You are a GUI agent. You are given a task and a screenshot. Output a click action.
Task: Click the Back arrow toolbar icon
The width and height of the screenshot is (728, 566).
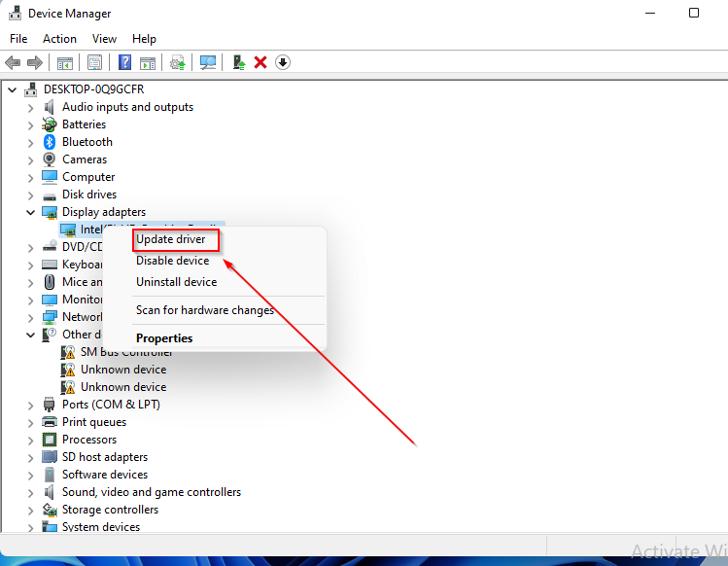13,62
